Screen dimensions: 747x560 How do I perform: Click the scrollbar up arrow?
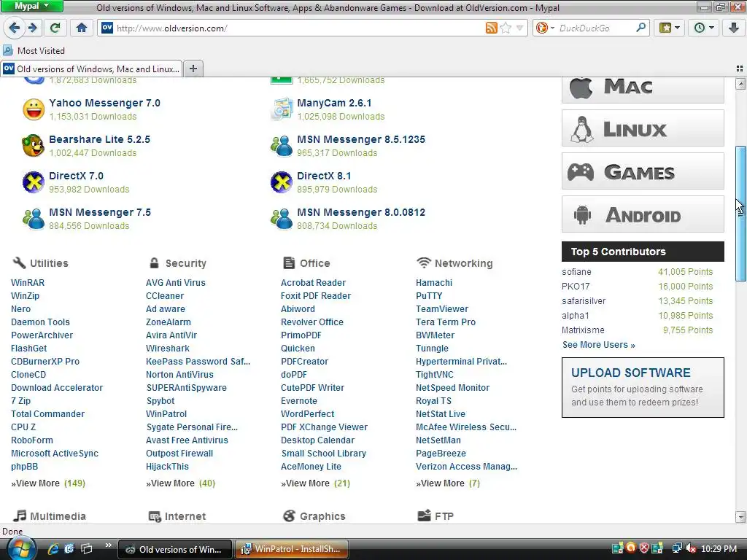pyautogui.click(x=740, y=85)
